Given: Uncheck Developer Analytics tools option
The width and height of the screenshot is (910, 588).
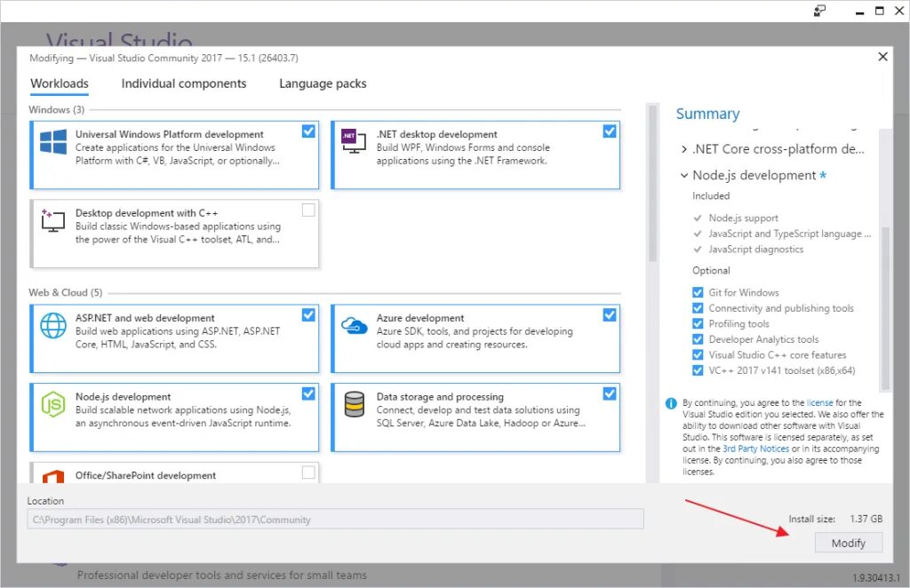Looking at the screenshot, I should [698, 339].
